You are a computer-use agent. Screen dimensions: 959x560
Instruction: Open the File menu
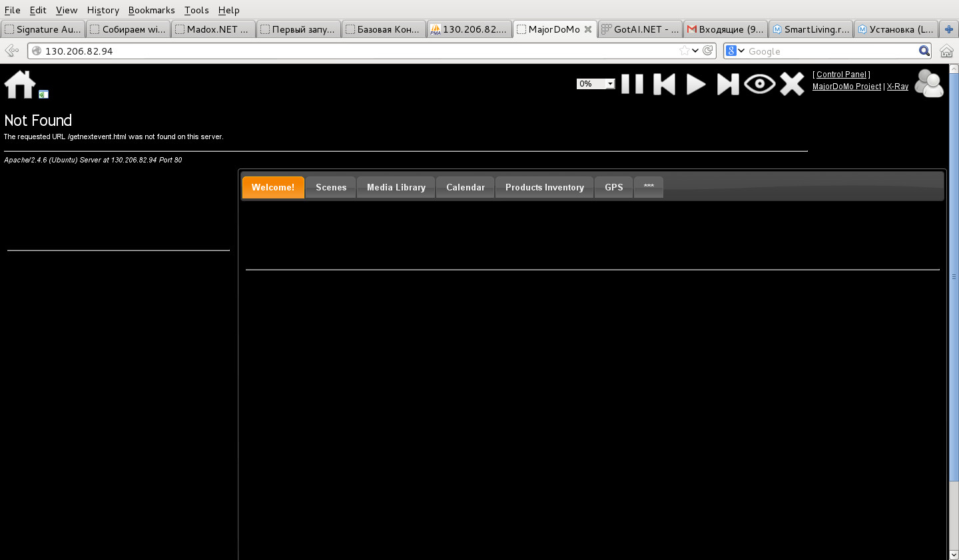click(12, 10)
